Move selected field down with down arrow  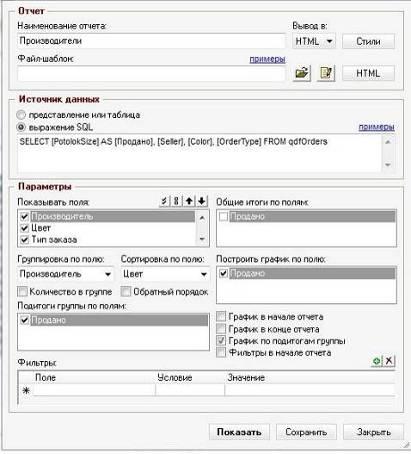(x=201, y=201)
